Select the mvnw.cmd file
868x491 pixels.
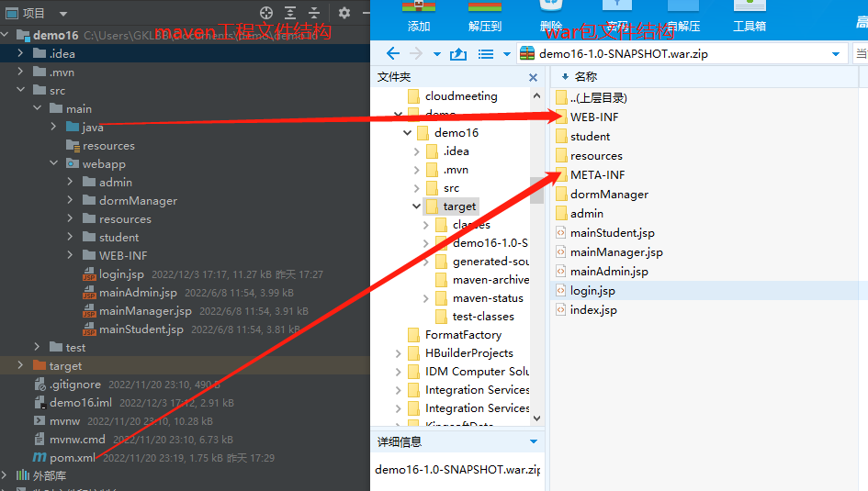69,440
